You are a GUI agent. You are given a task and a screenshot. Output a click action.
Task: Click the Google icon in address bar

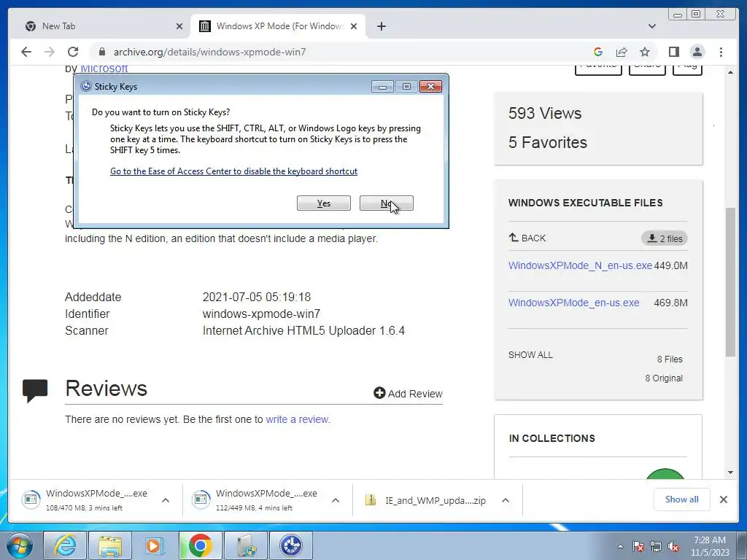tap(598, 52)
